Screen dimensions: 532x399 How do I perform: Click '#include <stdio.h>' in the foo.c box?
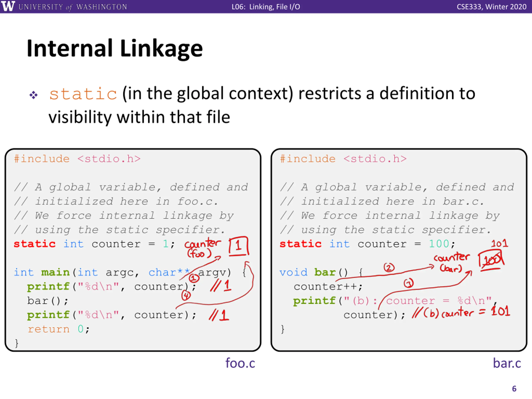coord(78,159)
